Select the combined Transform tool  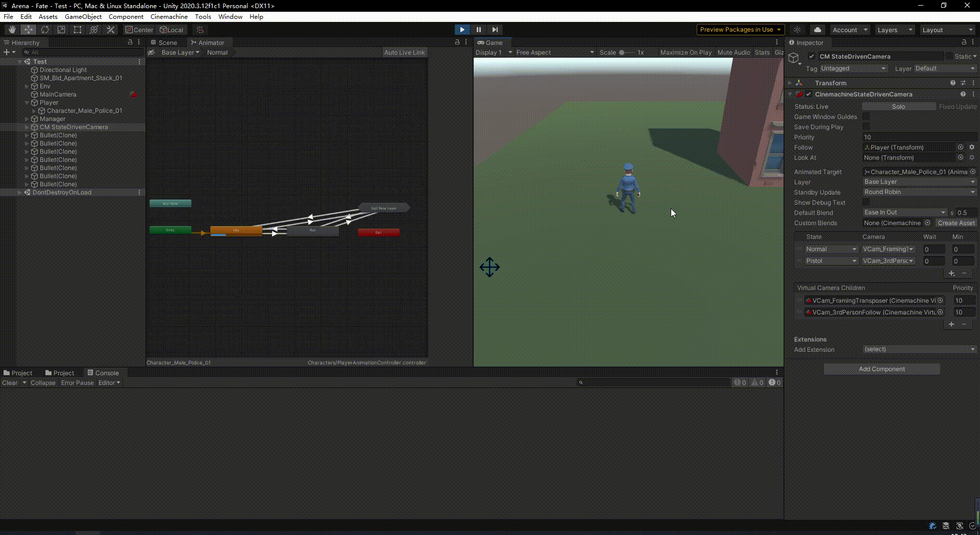pyautogui.click(x=94, y=30)
